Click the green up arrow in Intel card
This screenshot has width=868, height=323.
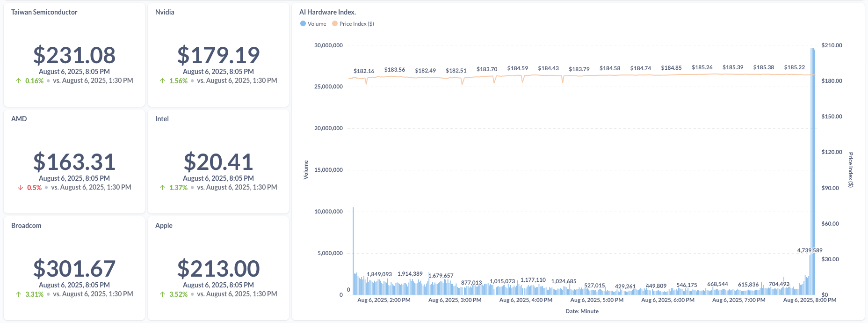pyautogui.click(x=163, y=188)
